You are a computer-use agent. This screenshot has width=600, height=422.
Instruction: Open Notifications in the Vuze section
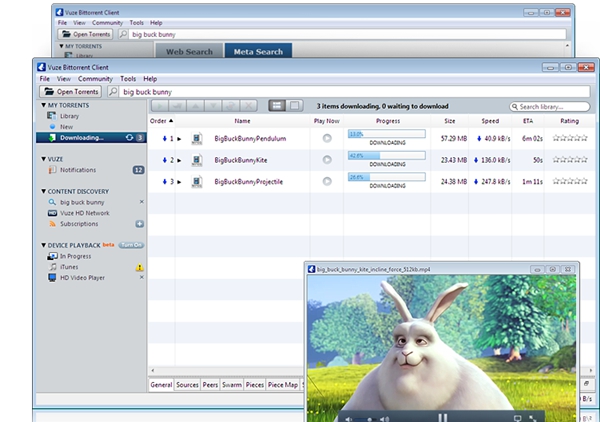pos(79,170)
